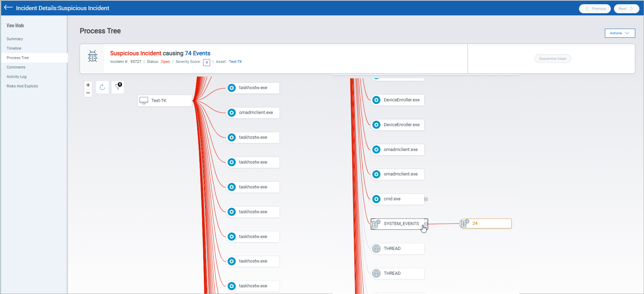Click the monitor icon on Test-TK node
The image size is (644, 294).
click(144, 101)
